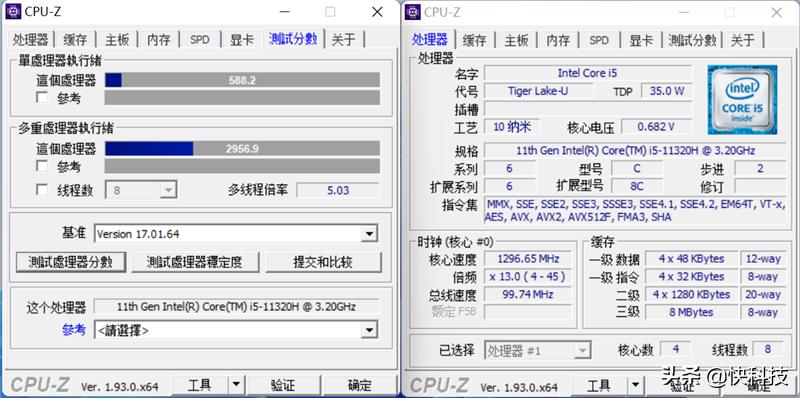Click the 核心速度 value 1296.65 MHz
The image size is (800, 398).
coord(528,259)
